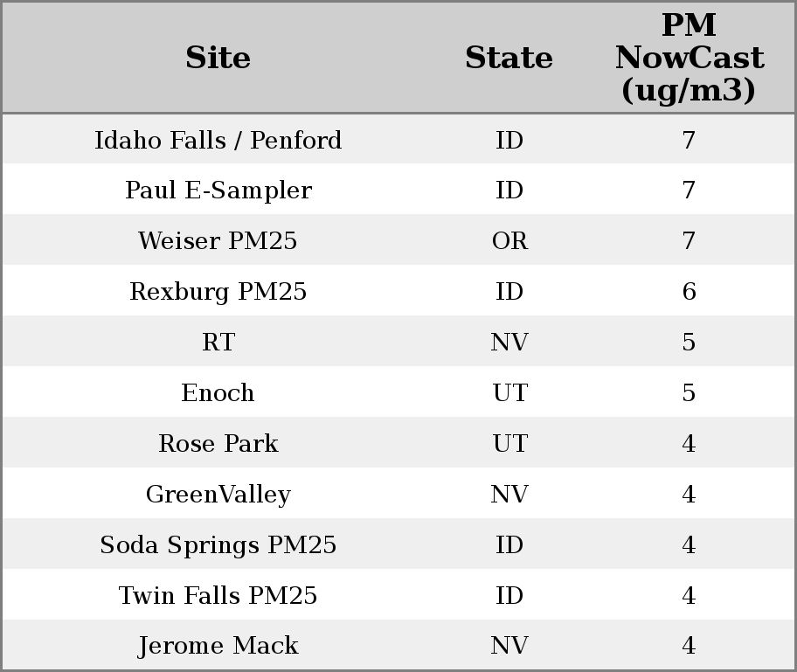Click the PM value 6 for Rexburg
This screenshot has width=797, height=672.
click(689, 292)
